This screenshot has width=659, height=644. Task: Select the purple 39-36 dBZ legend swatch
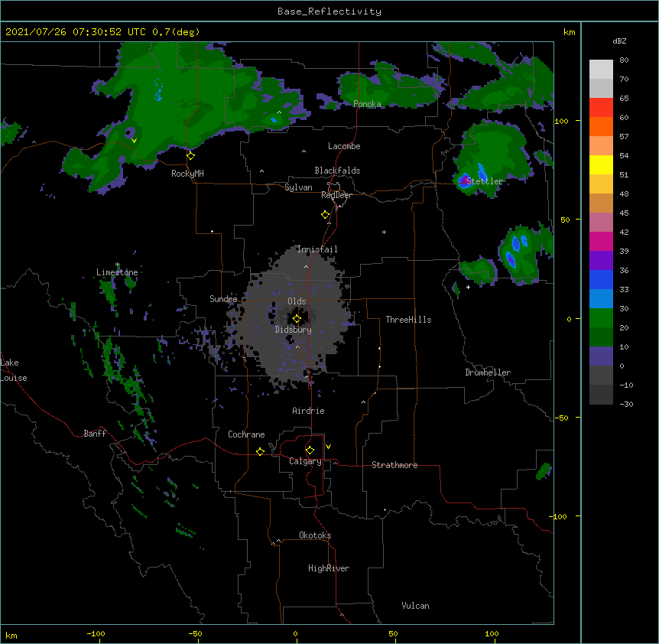(x=601, y=261)
